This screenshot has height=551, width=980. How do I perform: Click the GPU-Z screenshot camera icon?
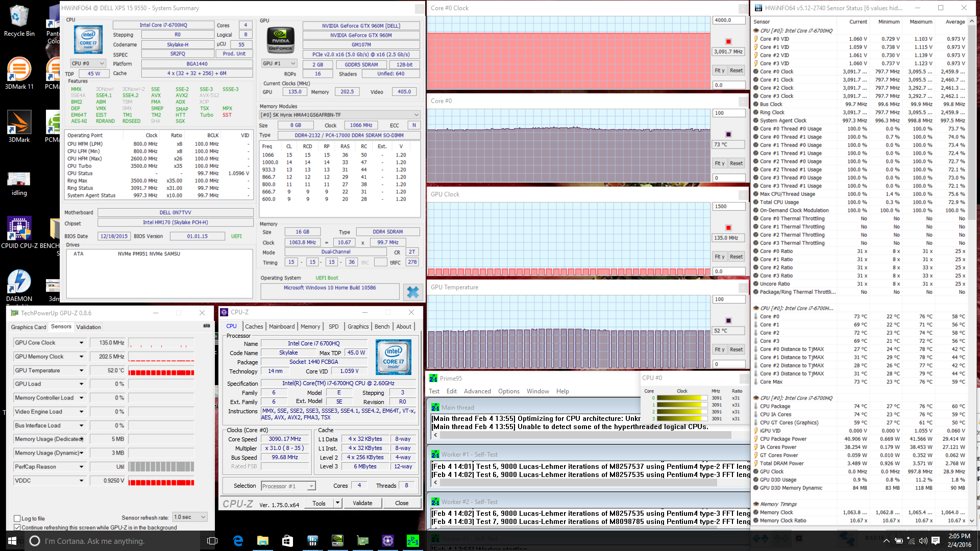206,325
